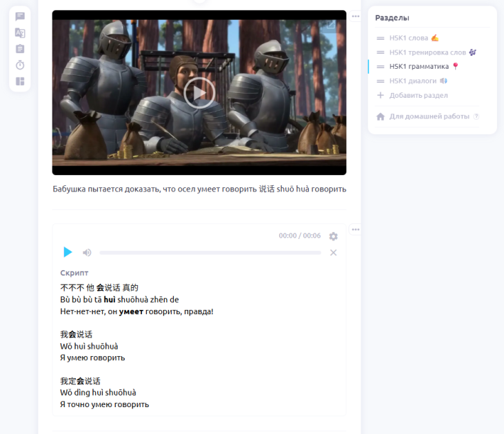
Task: Open the three-dot menu beside the video
Action: pyautogui.click(x=356, y=16)
